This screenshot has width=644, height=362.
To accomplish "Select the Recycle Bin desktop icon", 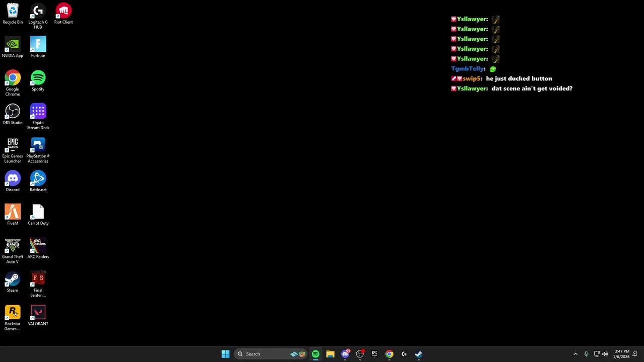I will click(13, 14).
